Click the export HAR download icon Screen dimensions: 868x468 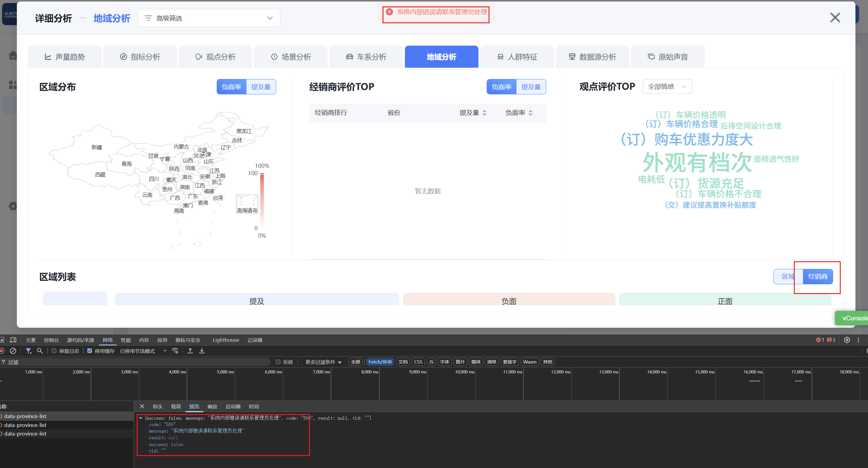click(x=202, y=351)
